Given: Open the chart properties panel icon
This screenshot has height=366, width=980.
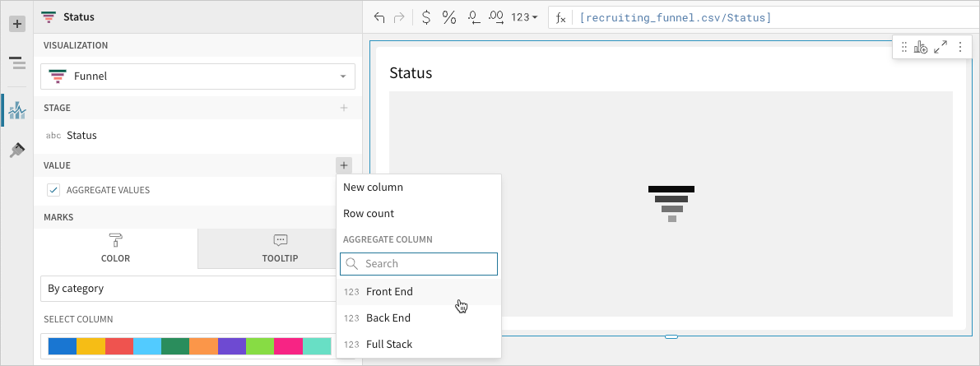Looking at the screenshot, I should pos(16,109).
